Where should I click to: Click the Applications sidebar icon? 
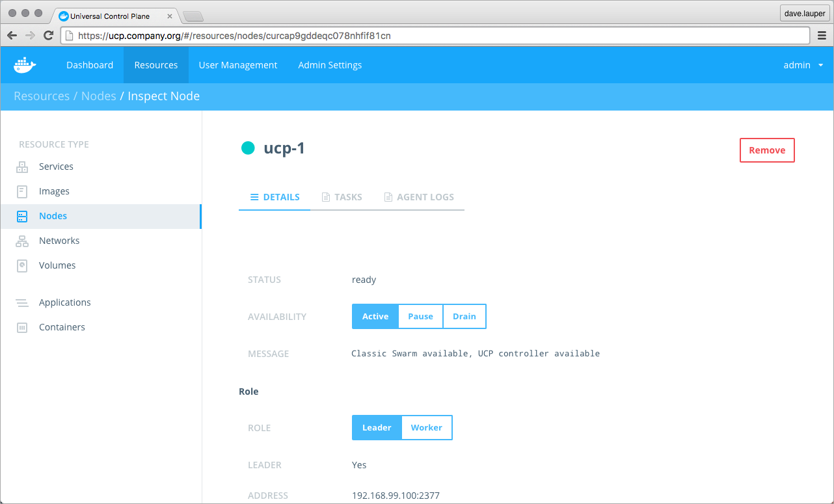(22, 303)
